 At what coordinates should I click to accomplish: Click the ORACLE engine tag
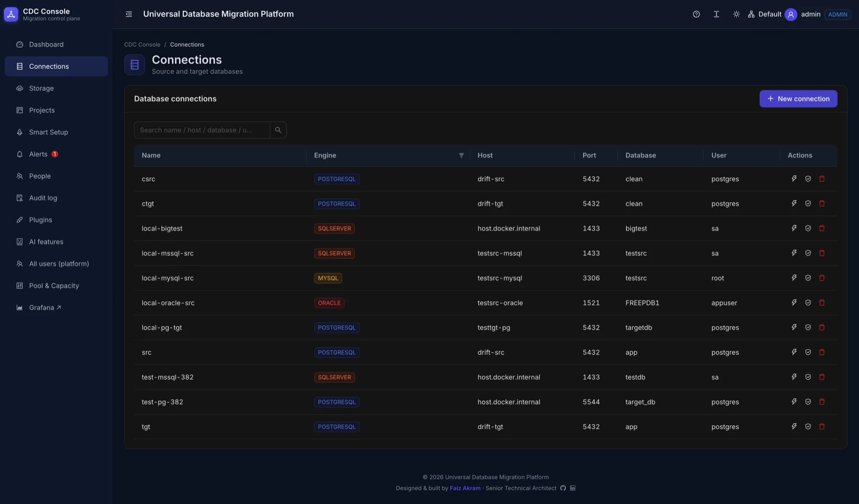pos(329,303)
